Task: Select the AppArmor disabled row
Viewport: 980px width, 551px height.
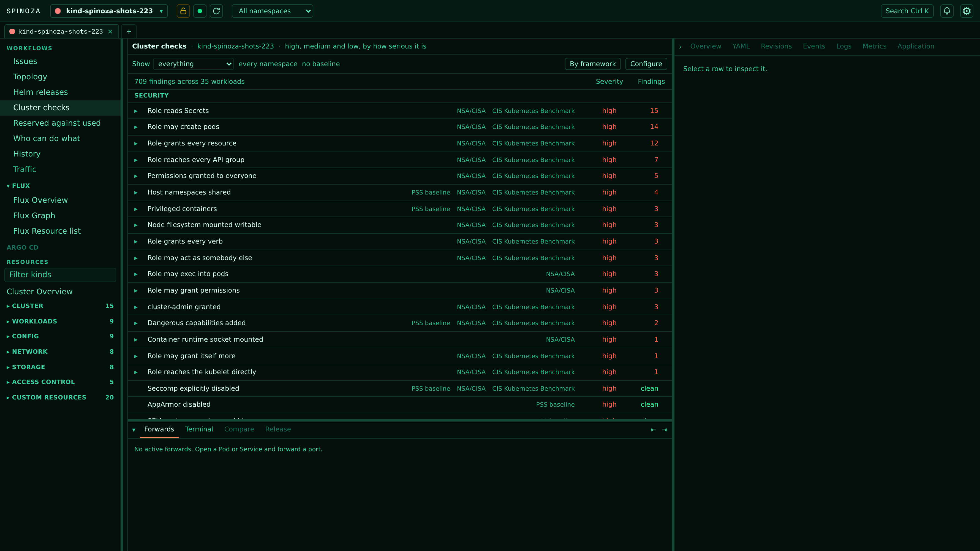Action: [399, 404]
